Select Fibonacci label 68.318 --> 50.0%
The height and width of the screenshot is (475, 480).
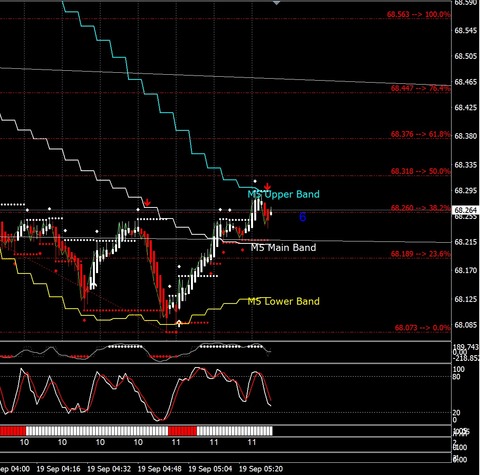click(420, 171)
